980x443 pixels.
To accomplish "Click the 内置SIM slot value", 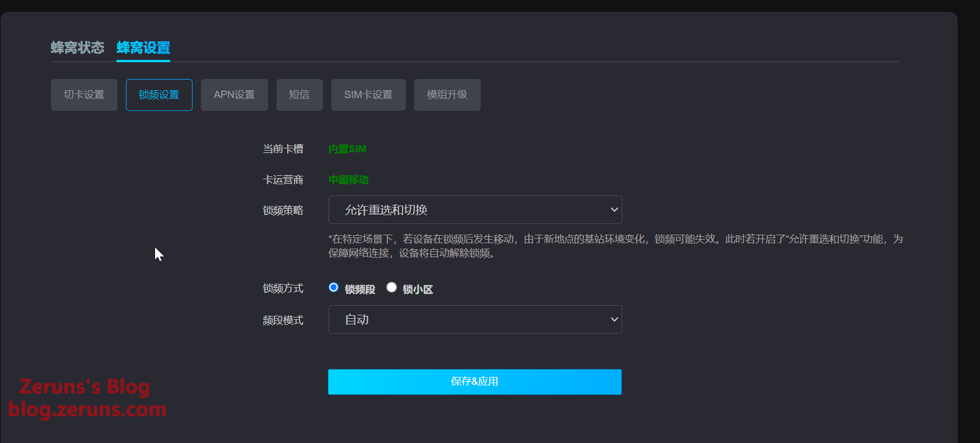I will (x=347, y=149).
